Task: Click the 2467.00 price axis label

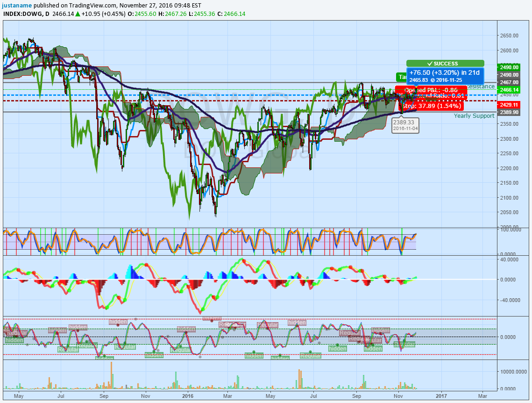Action: (x=508, y=82)
